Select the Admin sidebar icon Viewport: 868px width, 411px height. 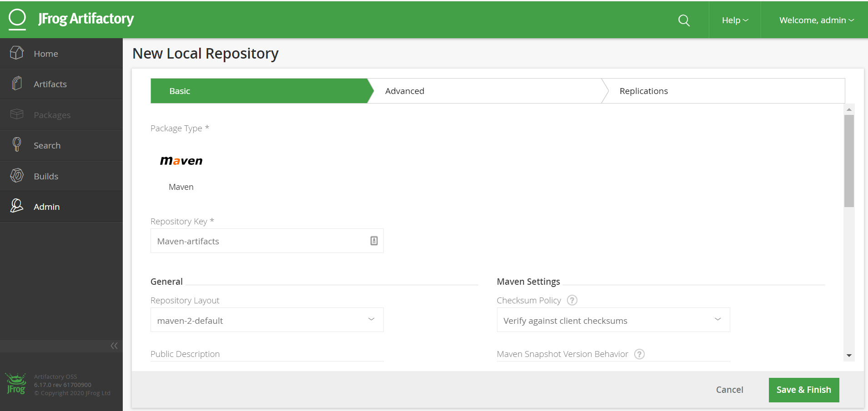(x=17, y=206)
